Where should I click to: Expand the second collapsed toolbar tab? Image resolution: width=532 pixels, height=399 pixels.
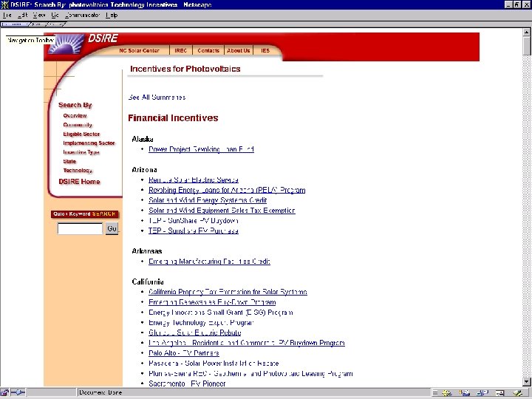point(38,24)
